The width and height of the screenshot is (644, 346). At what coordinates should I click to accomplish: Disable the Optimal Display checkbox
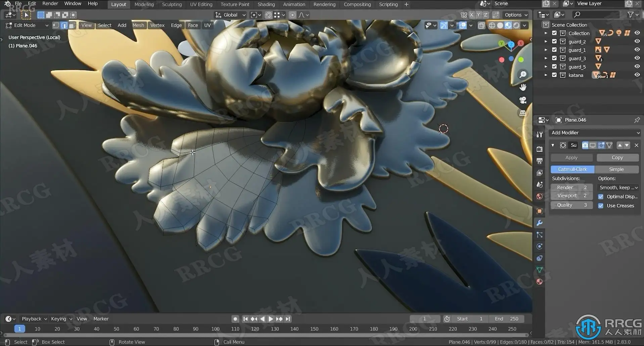tap(601, 197)
